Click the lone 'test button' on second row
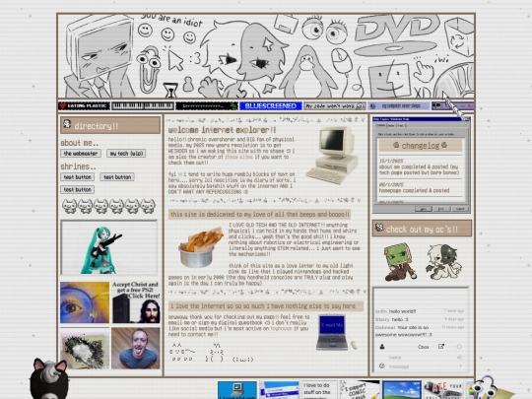The width and height of the screenshot is (532, 399). tap(78, 190)
